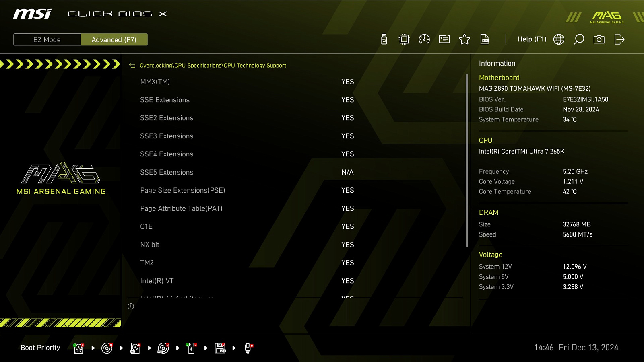
Task: Click the Voltage heading in Information panel
Action: click(491, 255)
